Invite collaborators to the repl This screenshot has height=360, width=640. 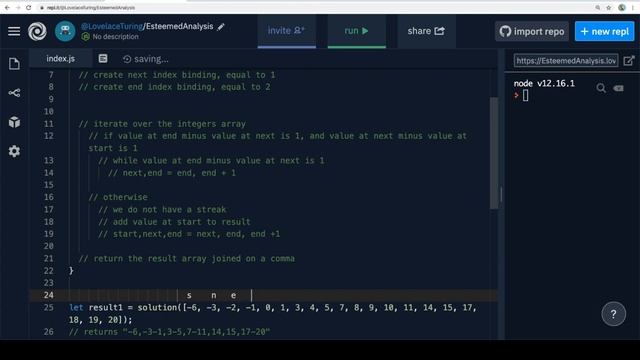287,31
